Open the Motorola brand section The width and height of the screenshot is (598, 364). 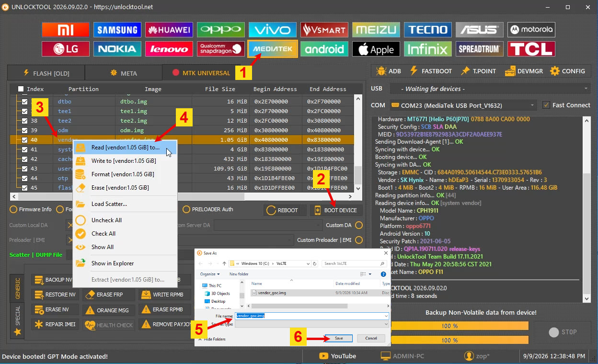point(531,30)
